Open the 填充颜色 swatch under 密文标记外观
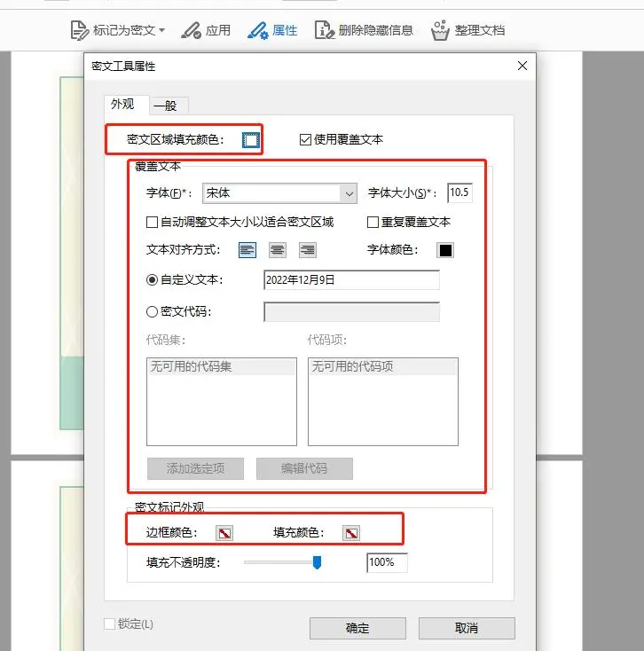Viewport: 644px width, 651px height. (351, 533)
